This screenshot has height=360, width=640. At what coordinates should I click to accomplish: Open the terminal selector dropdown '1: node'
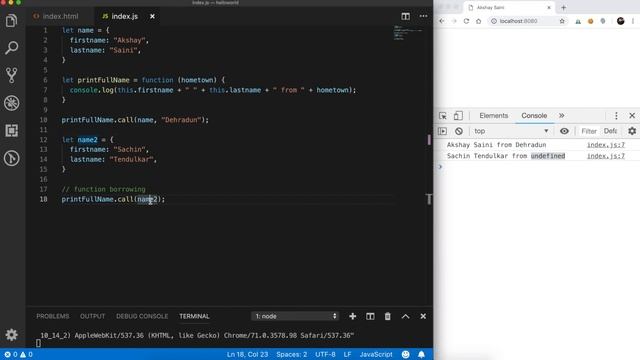click(x=295, y=316)
